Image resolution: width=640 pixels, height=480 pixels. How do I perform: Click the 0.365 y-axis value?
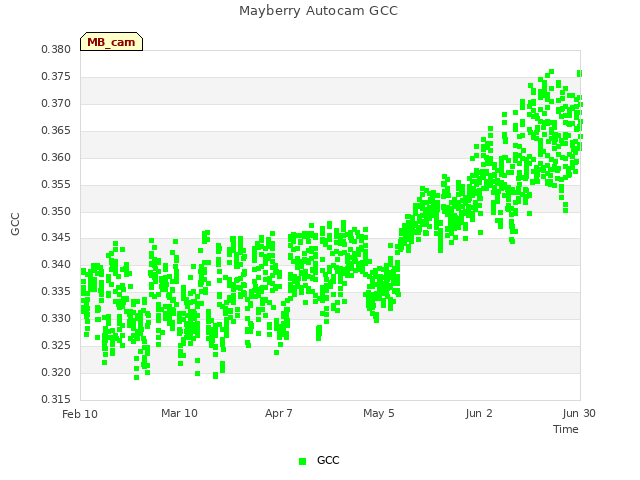[x=56, y=131]
